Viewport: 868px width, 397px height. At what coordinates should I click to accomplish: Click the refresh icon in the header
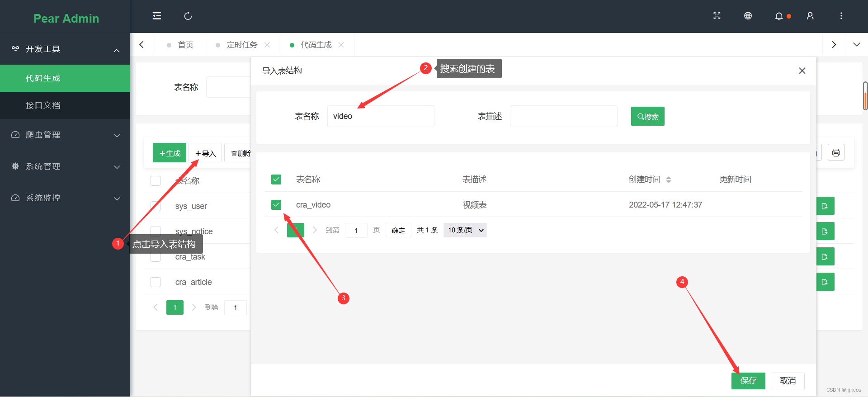point(188,16)
